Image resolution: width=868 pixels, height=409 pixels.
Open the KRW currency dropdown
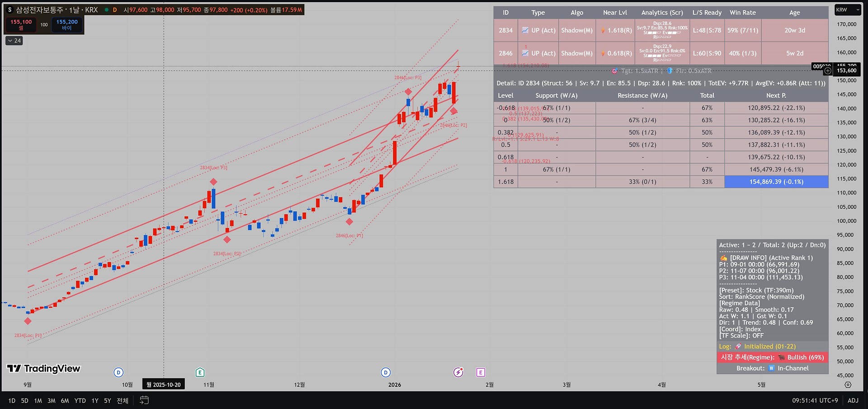pos(848,10)
